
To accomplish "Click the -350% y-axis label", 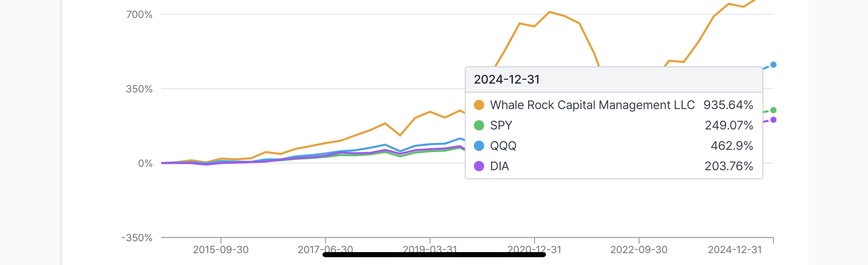I will 137,238.
